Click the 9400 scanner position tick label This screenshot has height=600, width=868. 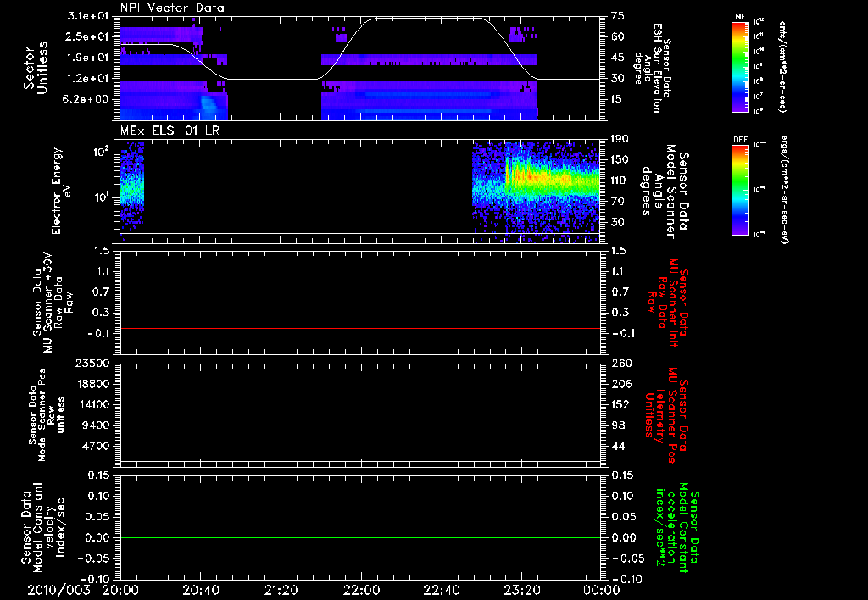pyautogui.click(x=97, y=425)
